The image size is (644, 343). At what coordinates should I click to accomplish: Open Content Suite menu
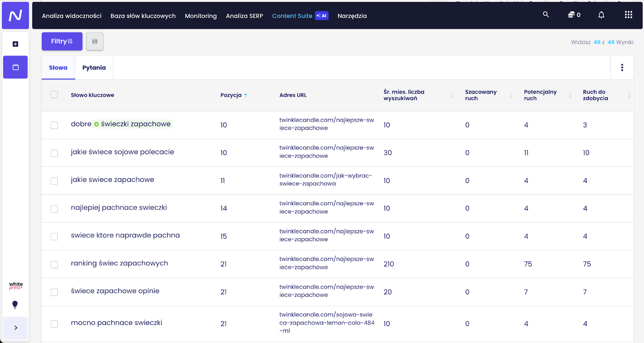point(292,16)
